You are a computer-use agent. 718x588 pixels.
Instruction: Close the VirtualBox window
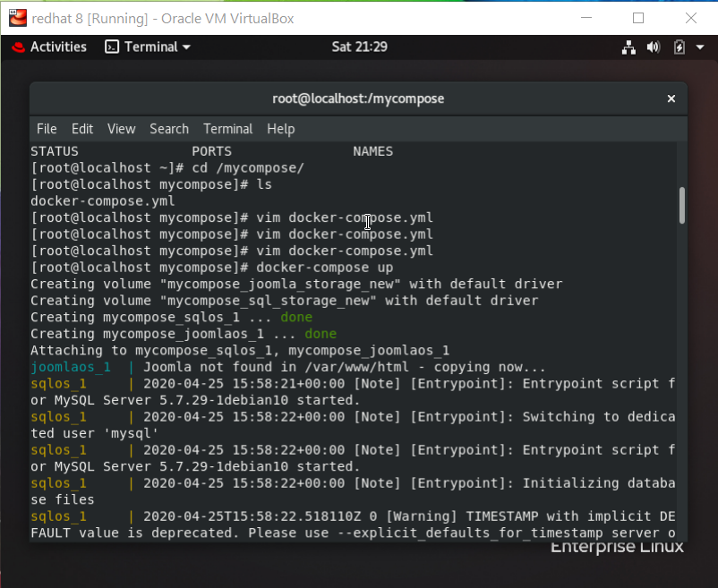pyautogui.click(x=691, y=18)
